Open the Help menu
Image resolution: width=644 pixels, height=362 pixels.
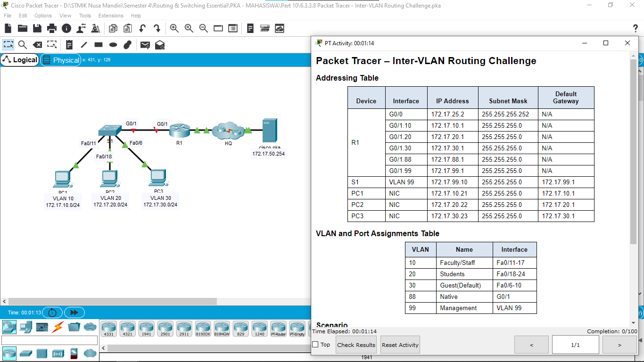pyautogui.click(x=136, y=16)
